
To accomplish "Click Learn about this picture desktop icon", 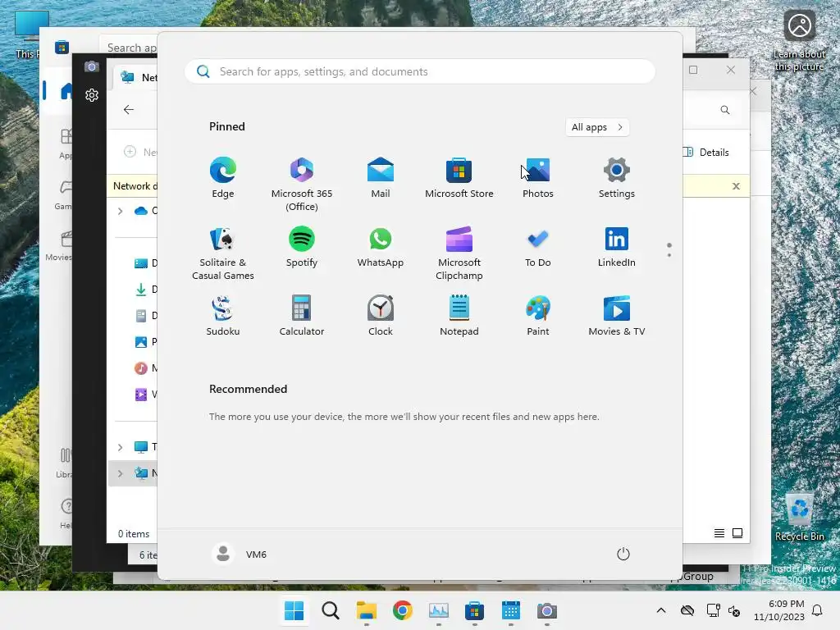I will (799, 40).
